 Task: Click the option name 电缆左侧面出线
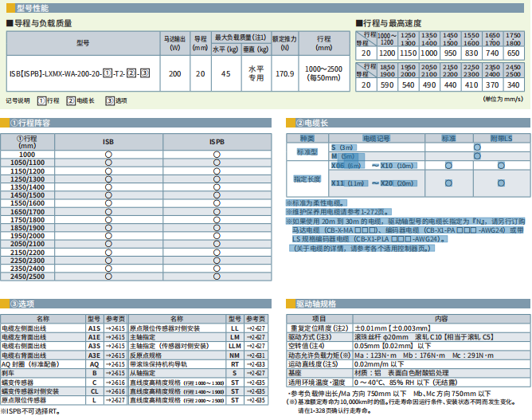click(24, 328)
